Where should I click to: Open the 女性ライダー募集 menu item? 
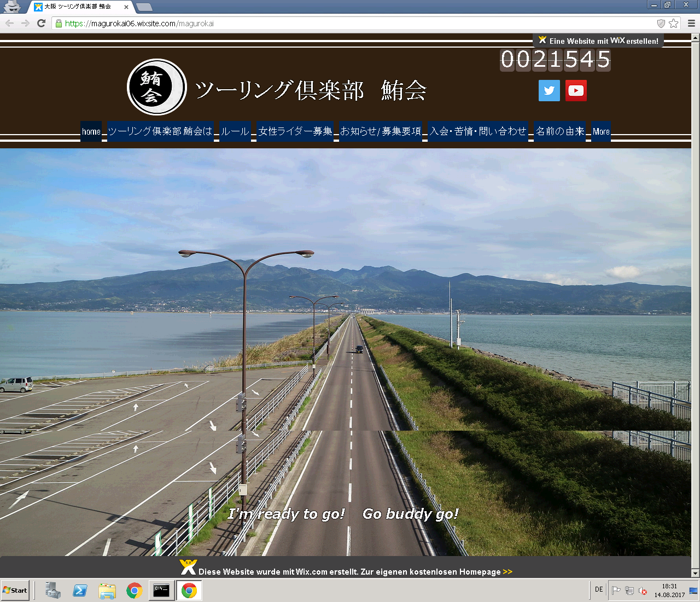(x=295, y=131)
